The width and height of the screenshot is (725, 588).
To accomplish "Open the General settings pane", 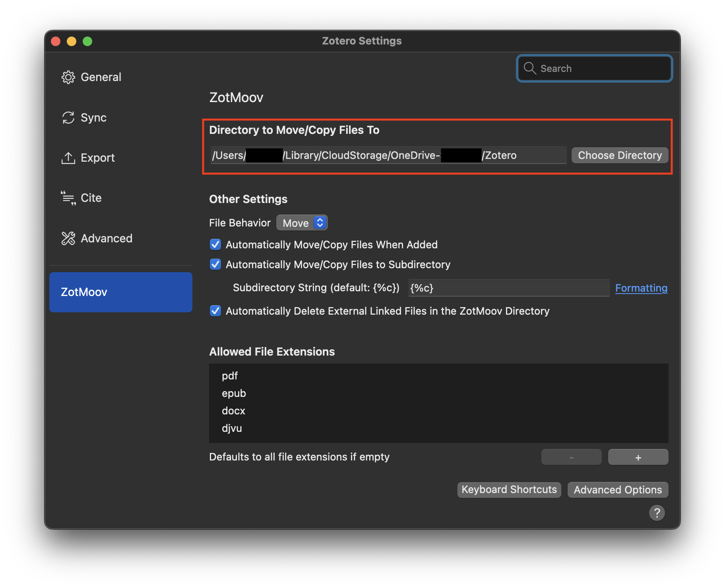I will [x=120, y=77].
